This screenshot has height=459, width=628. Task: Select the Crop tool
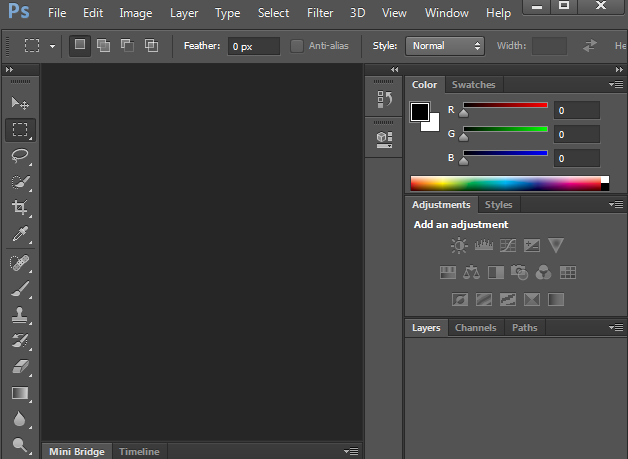click(x=20, y=207)
